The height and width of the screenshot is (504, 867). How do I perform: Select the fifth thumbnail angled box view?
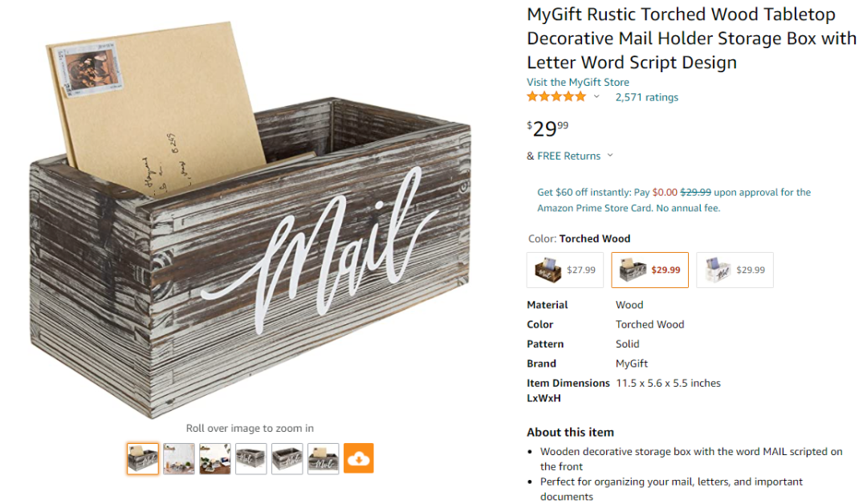[287, 458]
